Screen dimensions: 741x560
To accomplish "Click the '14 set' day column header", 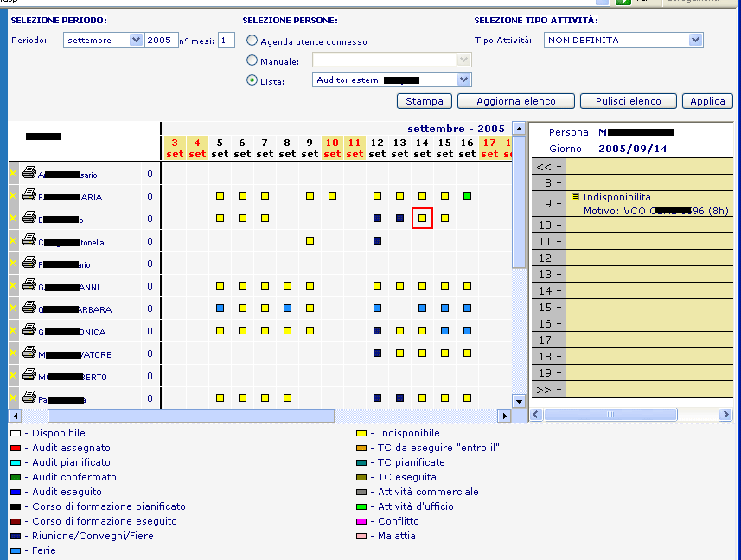I will [x=422, y=149].
